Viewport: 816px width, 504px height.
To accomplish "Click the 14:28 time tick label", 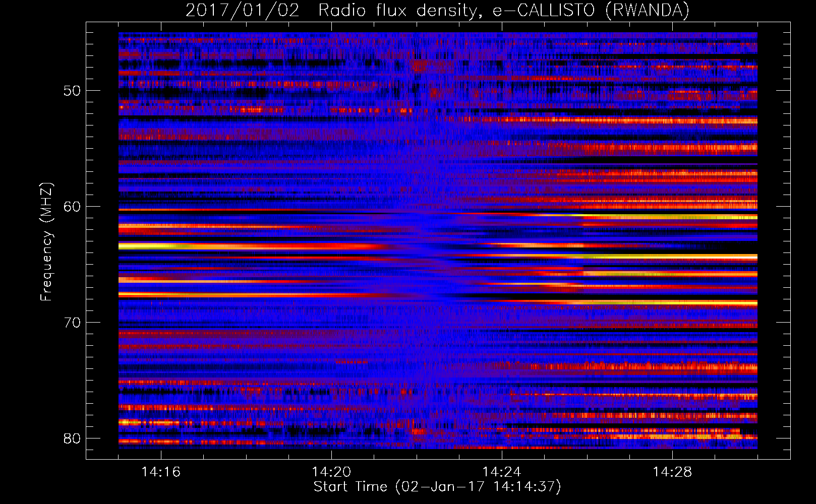I will coord(672,472).
